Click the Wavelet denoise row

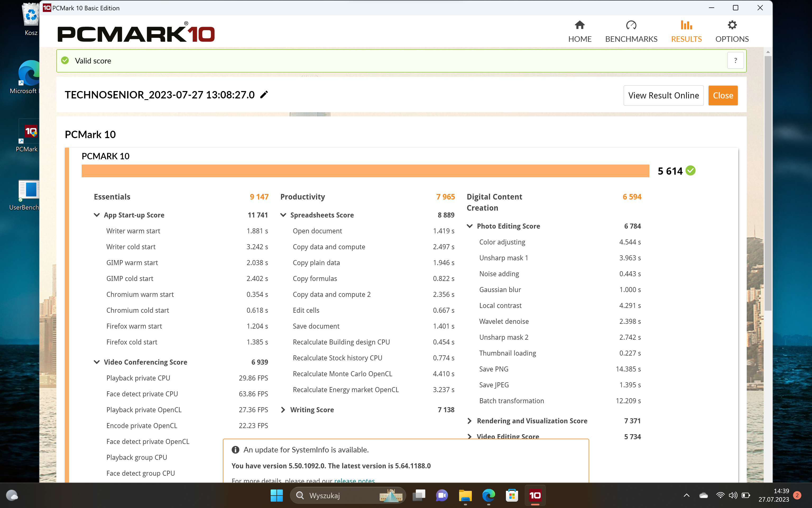point(560,321)
